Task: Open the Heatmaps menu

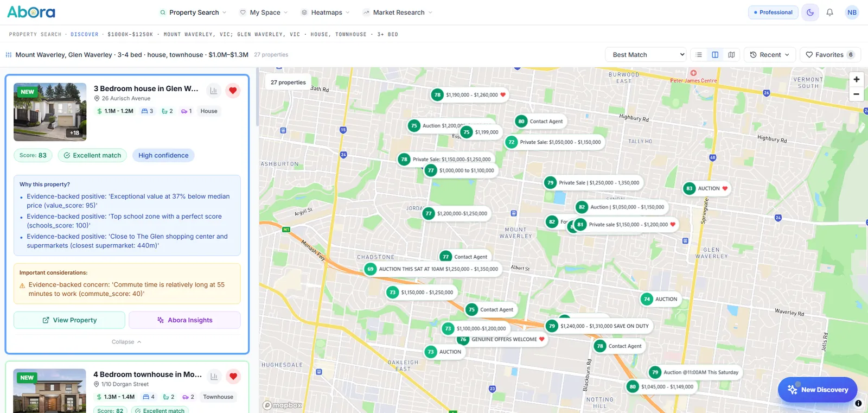Action: tap(325, 12)
